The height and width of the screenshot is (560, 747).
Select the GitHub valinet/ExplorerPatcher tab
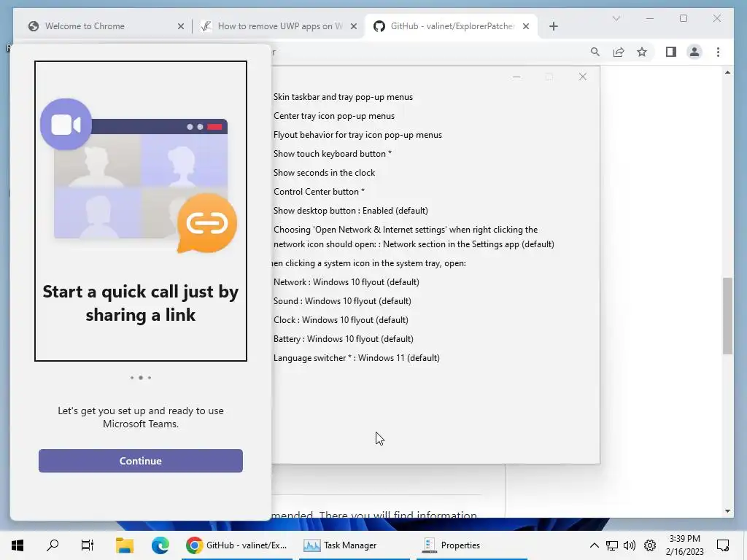tap(451, 26)
